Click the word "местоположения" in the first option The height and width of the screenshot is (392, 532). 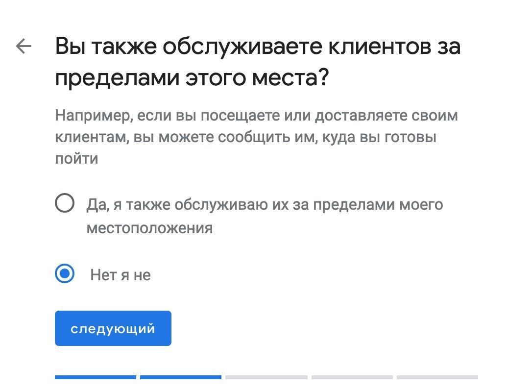tap(149, 228)
